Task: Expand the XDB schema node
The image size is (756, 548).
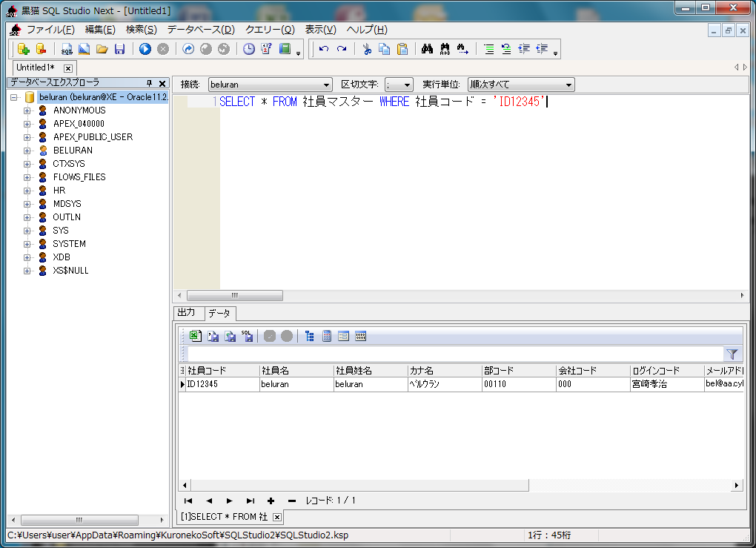Action: pyautogui.click(x=27, y=257)
